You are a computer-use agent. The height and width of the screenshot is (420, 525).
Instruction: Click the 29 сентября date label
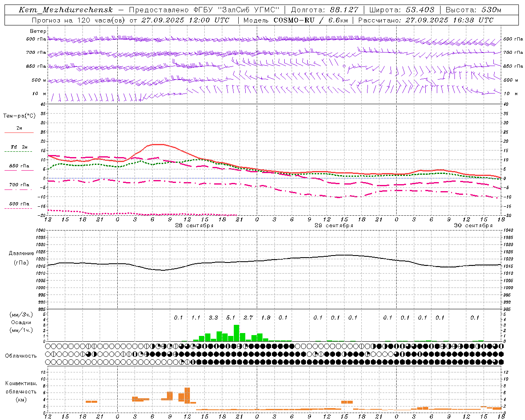click(x=334, y=226)
